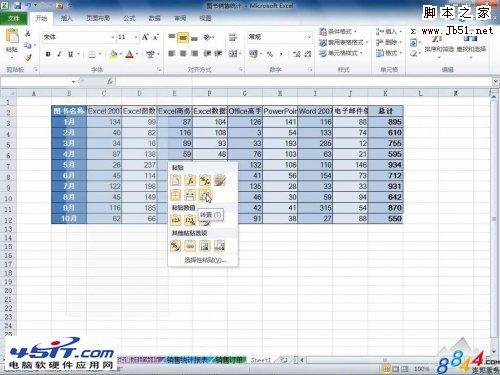This screenshot has width=500, height=375.
Task: Open the Delete cells dropdown
Action: click(x=389, y=42)
